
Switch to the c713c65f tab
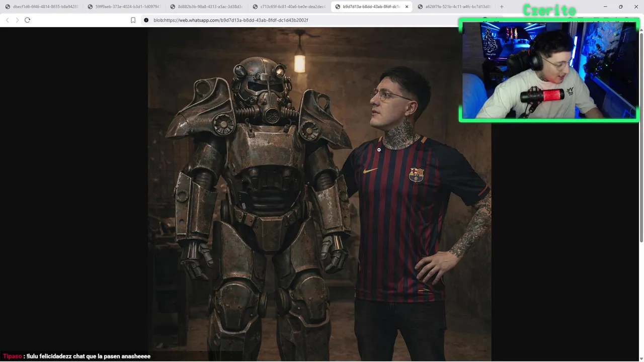pyautogui.click(x=289, y=7)
